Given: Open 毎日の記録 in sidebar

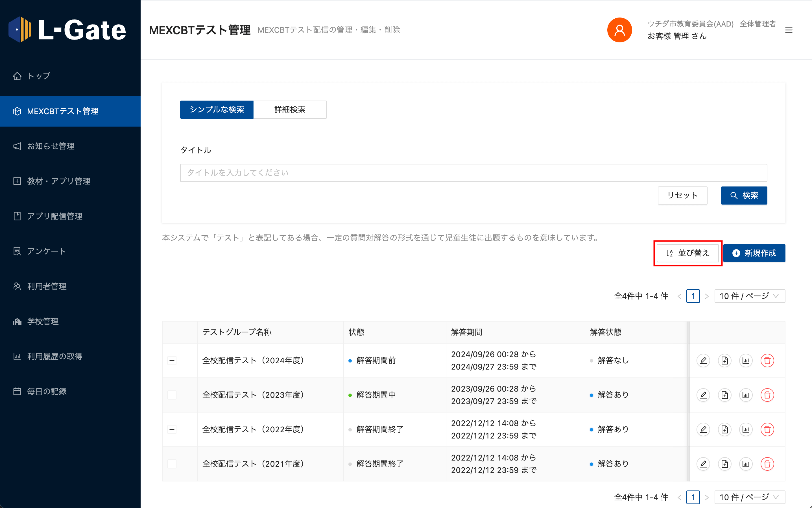Looking at the screenshot, I should pos(70,391).
